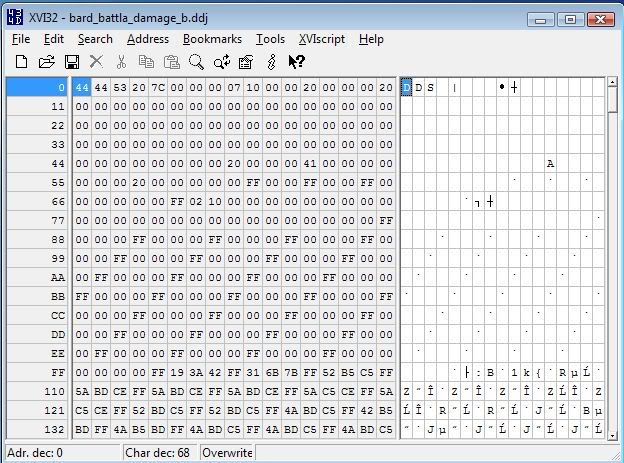Viewport: 624px width, 463px height.
Task: Click character 'S' in text pane row 0
Action: coord(430,87)
